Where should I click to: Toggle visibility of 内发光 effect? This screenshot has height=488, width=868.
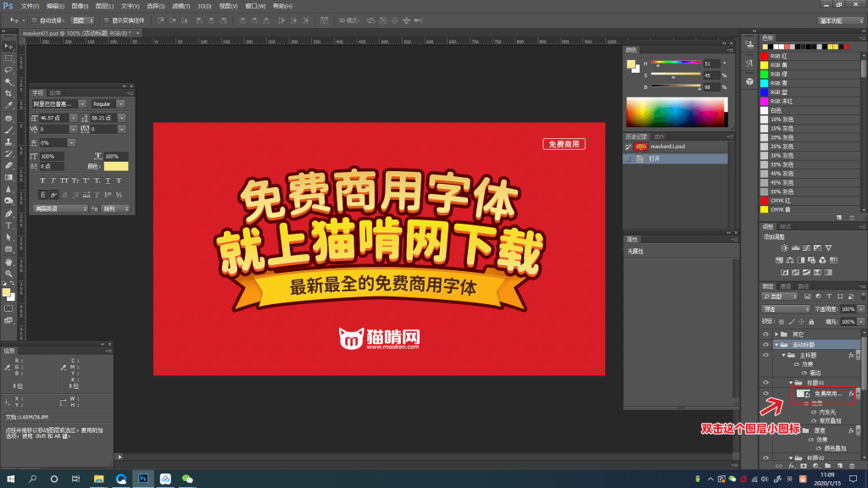[x=814, y=413]
